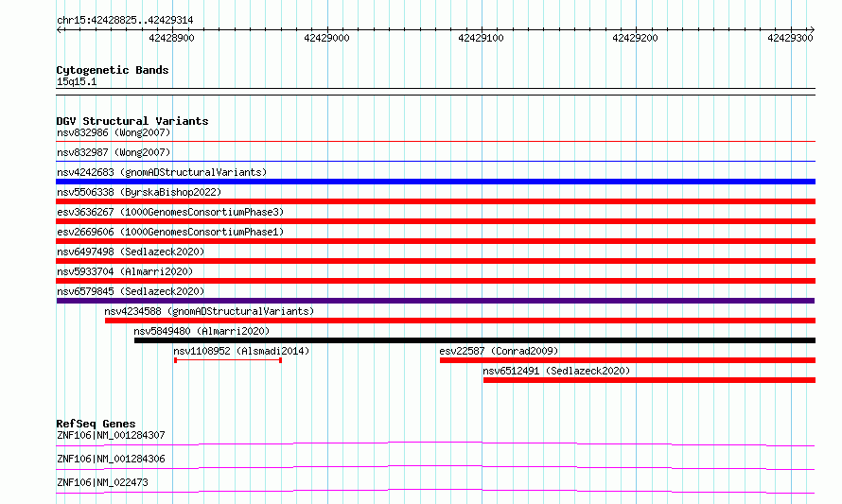The height and width of the screenshot is (504, 842).
Task: Click the esv2669606 (1000GenomesConsortiumPhase1) label
Action: tap(170, 232)
